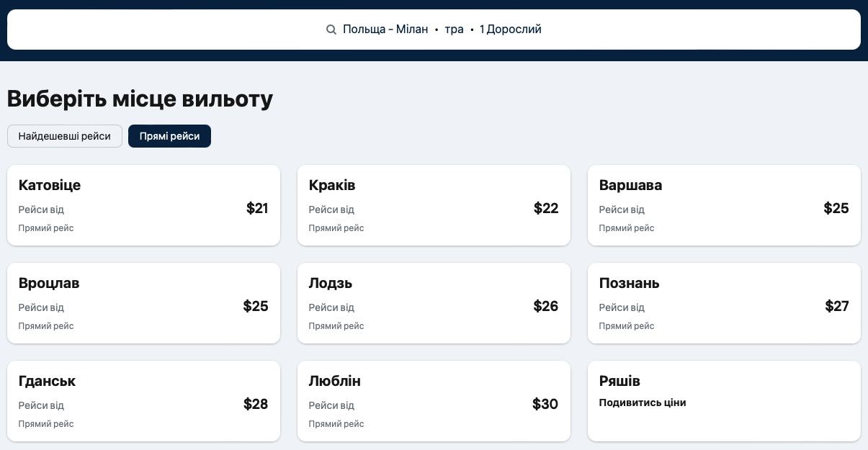
Task: Select Катовіце as departure city
Action: point(143,205)
